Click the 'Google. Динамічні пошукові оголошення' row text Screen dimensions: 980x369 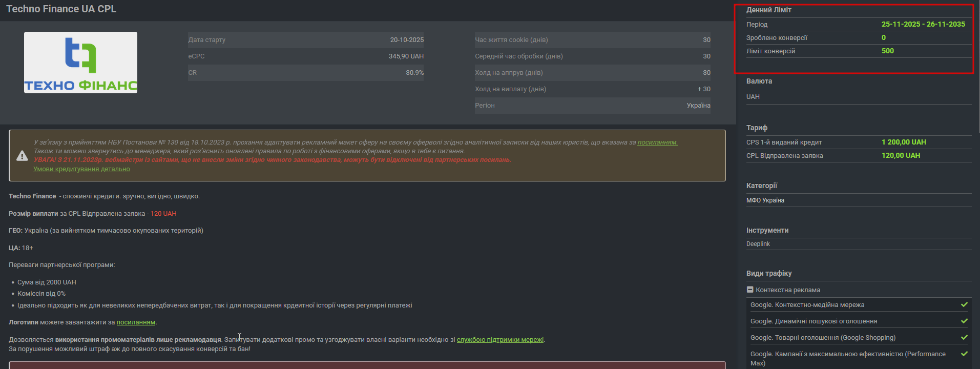tap(814, 321)
